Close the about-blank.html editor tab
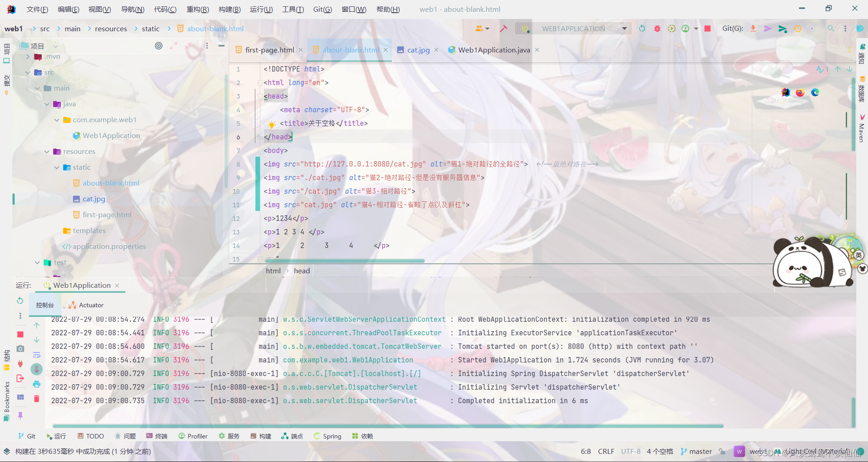Viewport: 868px width, 462px height. 386,50
